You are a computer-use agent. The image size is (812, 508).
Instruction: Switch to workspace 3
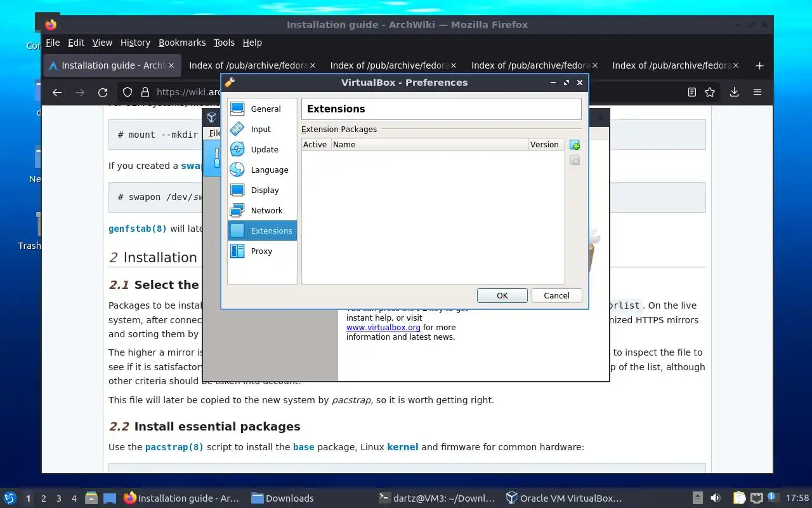(x=58, y=498)
